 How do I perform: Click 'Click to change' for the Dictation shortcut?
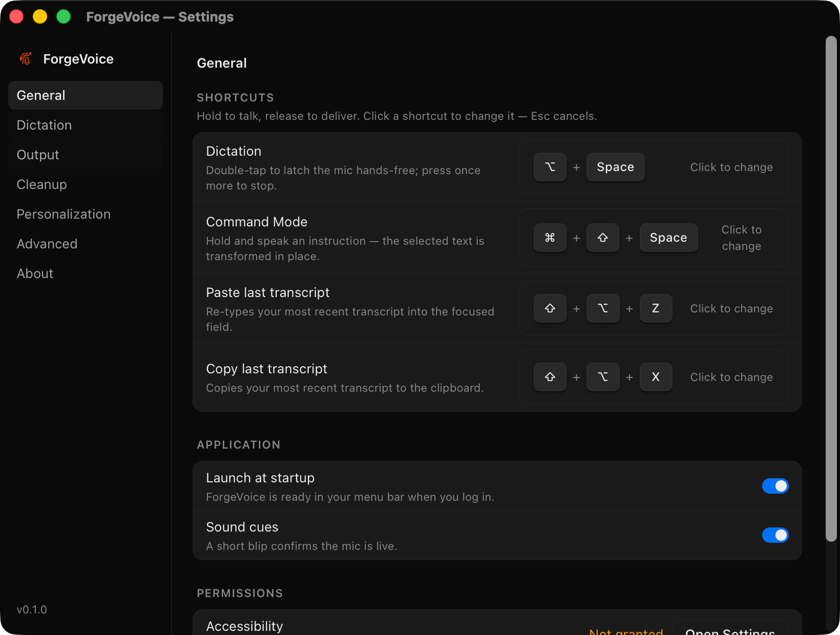click(x=731, y=167)
